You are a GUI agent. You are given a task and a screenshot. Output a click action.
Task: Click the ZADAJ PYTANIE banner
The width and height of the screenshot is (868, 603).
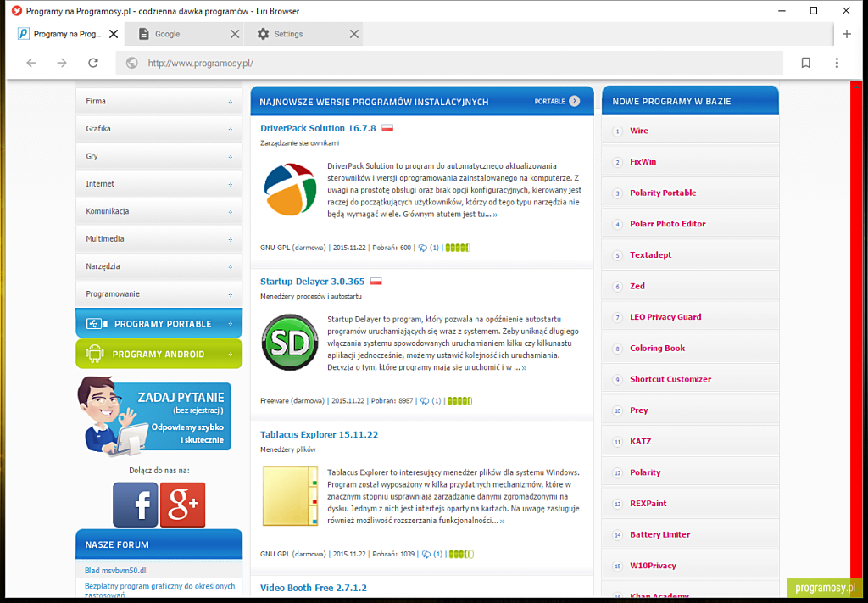[x=154, y=416]
